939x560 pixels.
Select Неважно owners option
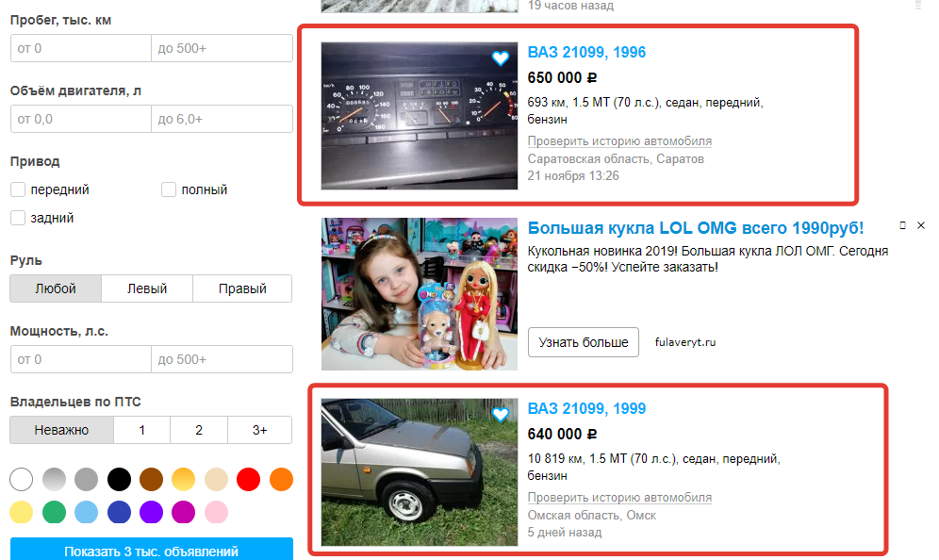tap(61, 430)
